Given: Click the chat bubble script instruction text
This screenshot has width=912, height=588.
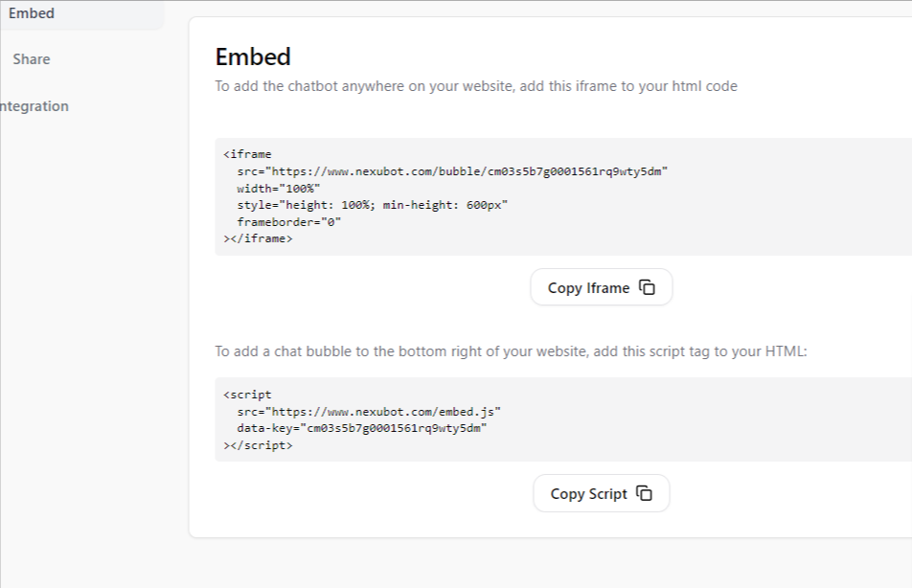Looking at the screenshot, I should click(511, 351).
